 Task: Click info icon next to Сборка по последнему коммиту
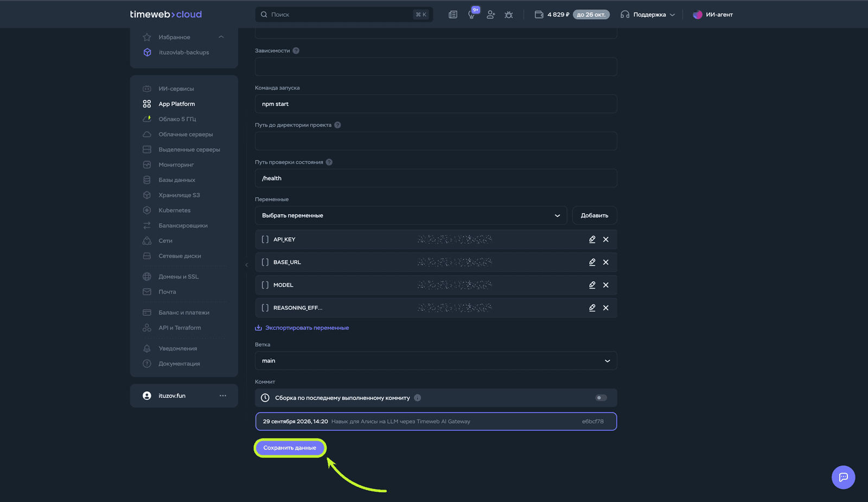[418, 398]
